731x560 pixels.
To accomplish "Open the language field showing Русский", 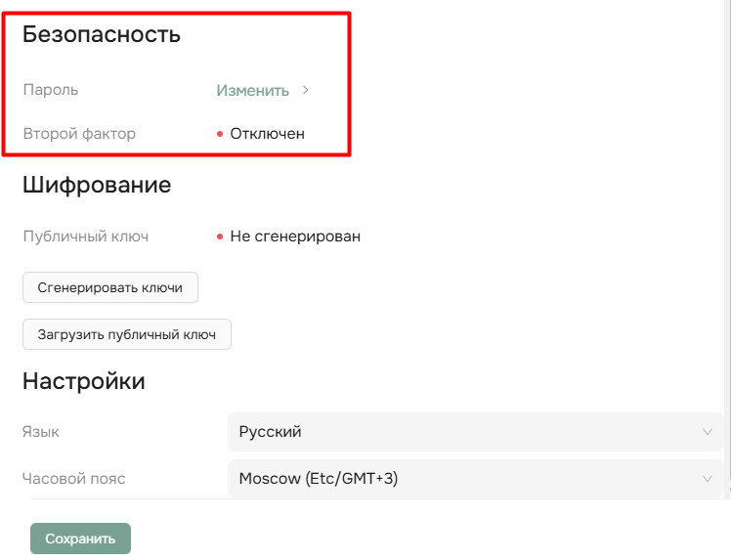I will [x=469, y=431].
